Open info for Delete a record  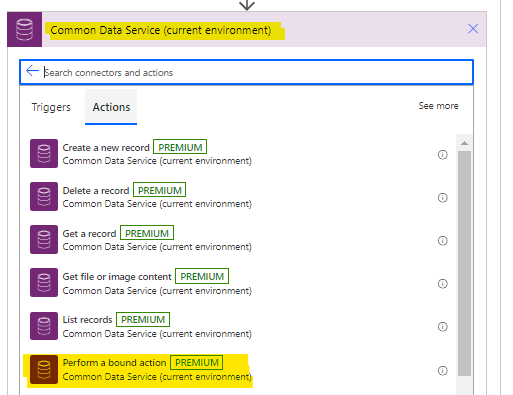[443, 198]
